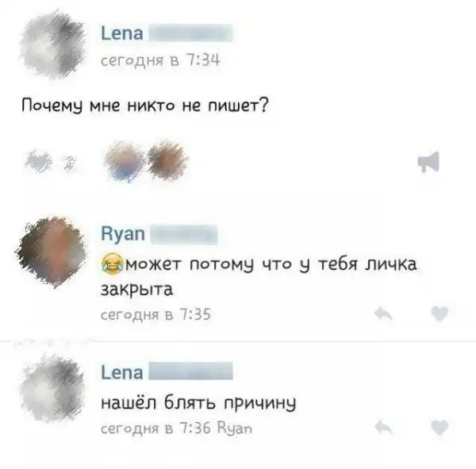Like Lena's reply with the heart icon

(x=440, y=428)
